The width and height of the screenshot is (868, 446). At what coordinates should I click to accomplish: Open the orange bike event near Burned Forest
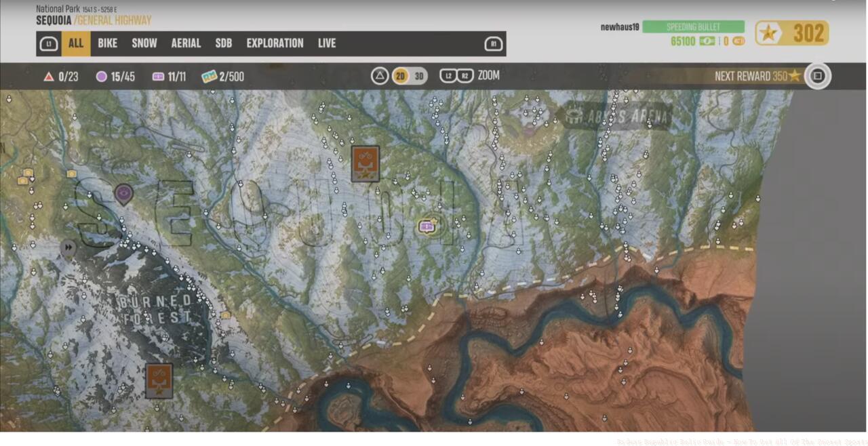coord(159,380)
